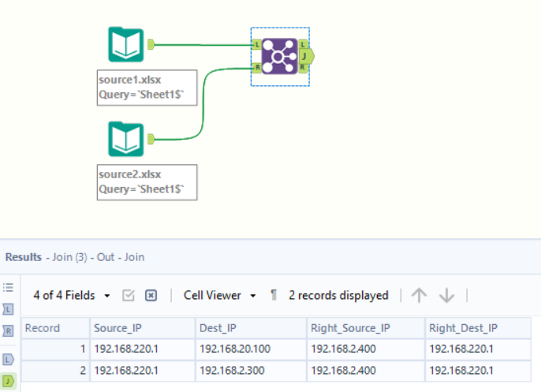This screenshot has width=541, height=392.
Task: Go to next record with down arrow
Action: click(x=447, y=295)
